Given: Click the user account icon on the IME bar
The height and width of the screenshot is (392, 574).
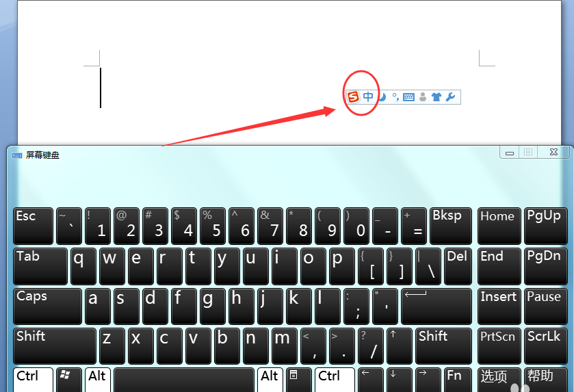Looking at the screenshot, I should 423,97.
